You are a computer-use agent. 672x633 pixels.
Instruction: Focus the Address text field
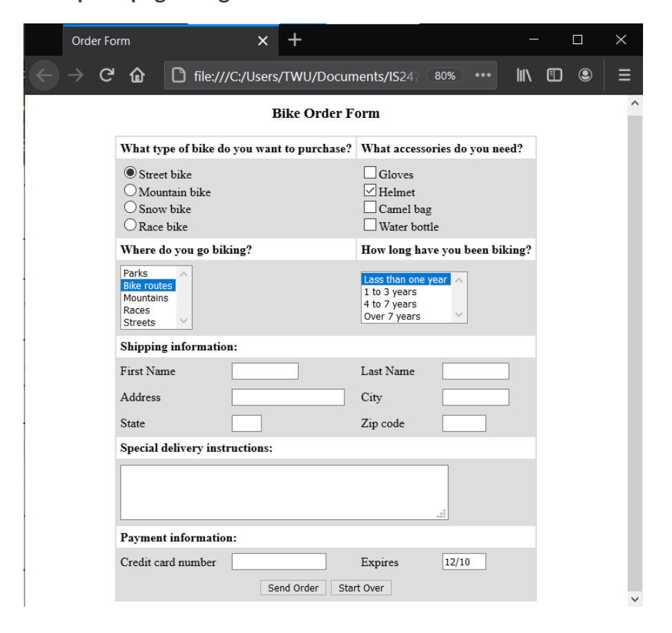click(288, 397)
